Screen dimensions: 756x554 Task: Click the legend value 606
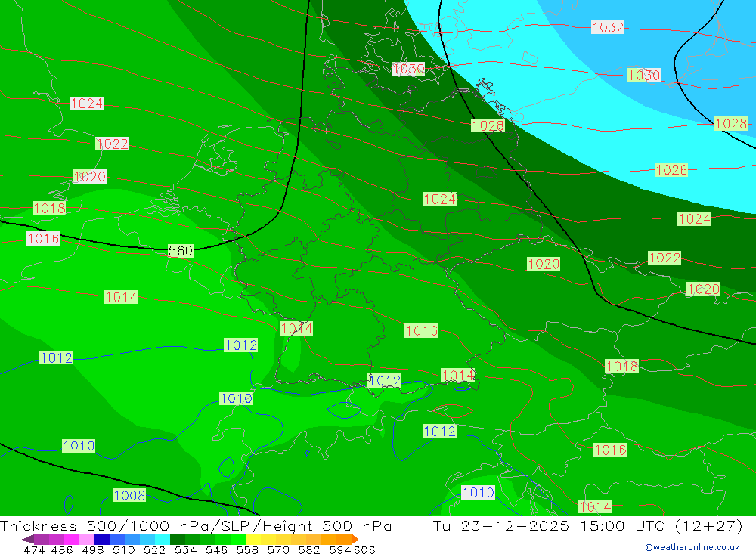tap(364, 549)
